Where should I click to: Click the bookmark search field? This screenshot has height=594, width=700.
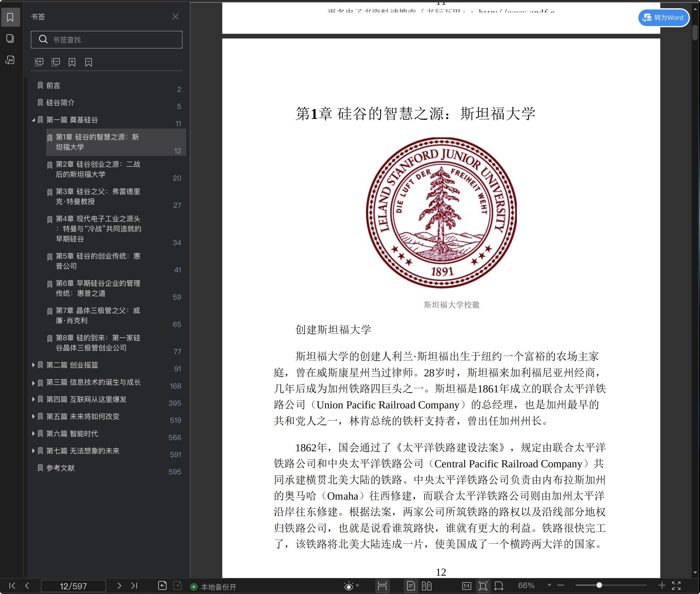106,40
